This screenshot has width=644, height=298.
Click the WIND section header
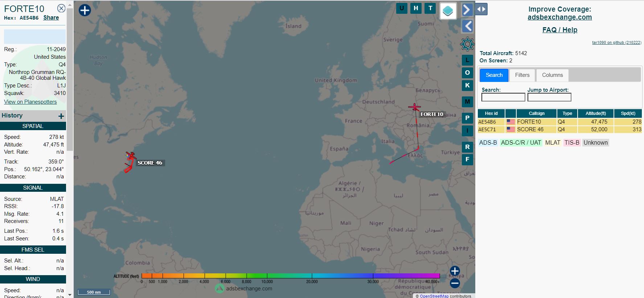[33, 279]
